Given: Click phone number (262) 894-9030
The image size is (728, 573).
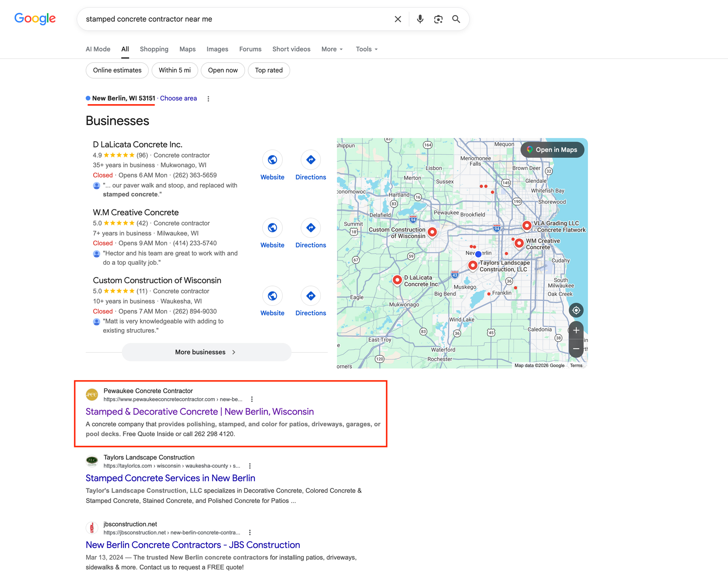Looking at the screenshot, I should tap(195, 311).
